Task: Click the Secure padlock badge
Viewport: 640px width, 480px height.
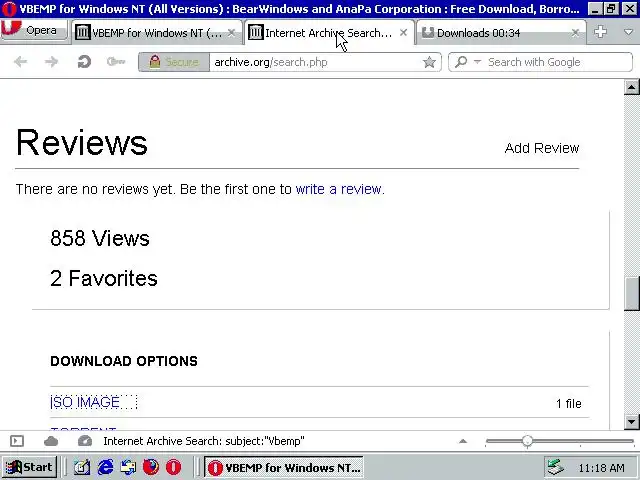Action: pos(174,62)
